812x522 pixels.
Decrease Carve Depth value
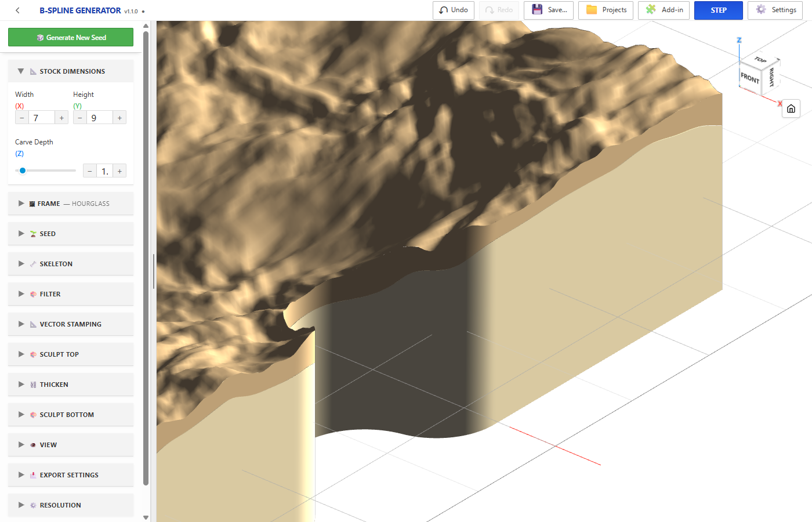click(x=90, y=171)
